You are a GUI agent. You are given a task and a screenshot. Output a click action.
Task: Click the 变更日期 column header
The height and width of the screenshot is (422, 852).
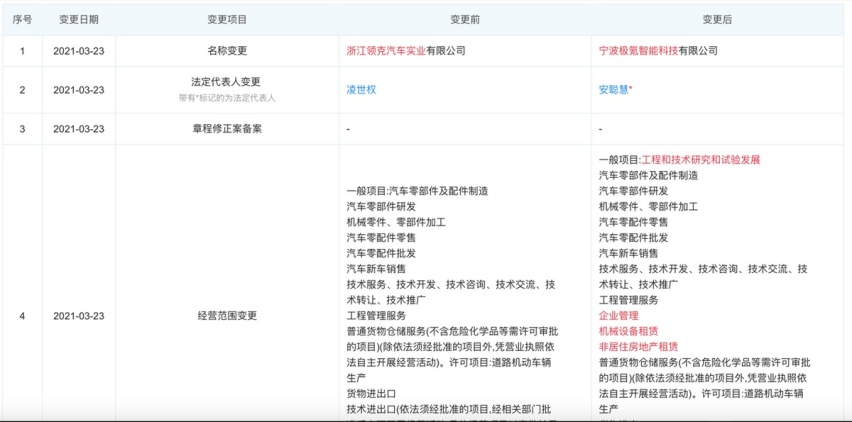coord(79,20)
